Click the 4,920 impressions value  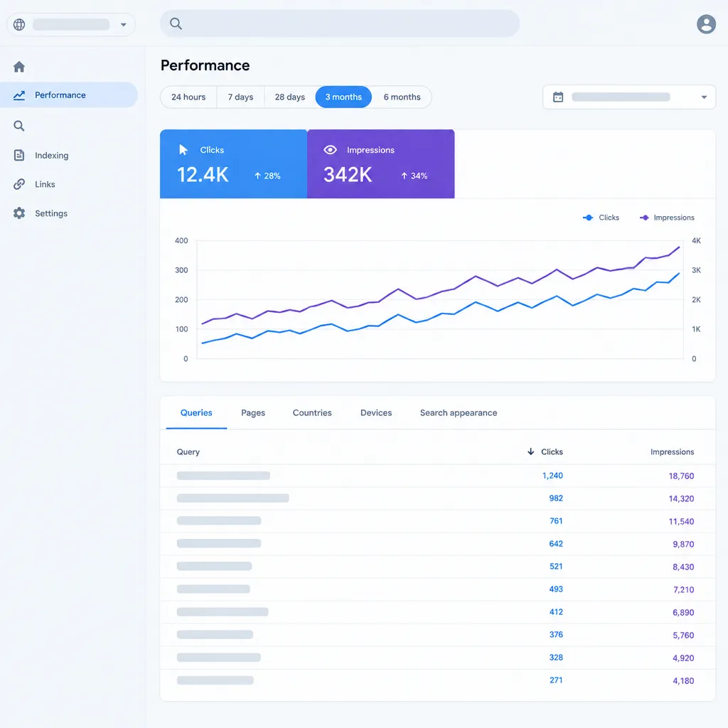(683, 658)
